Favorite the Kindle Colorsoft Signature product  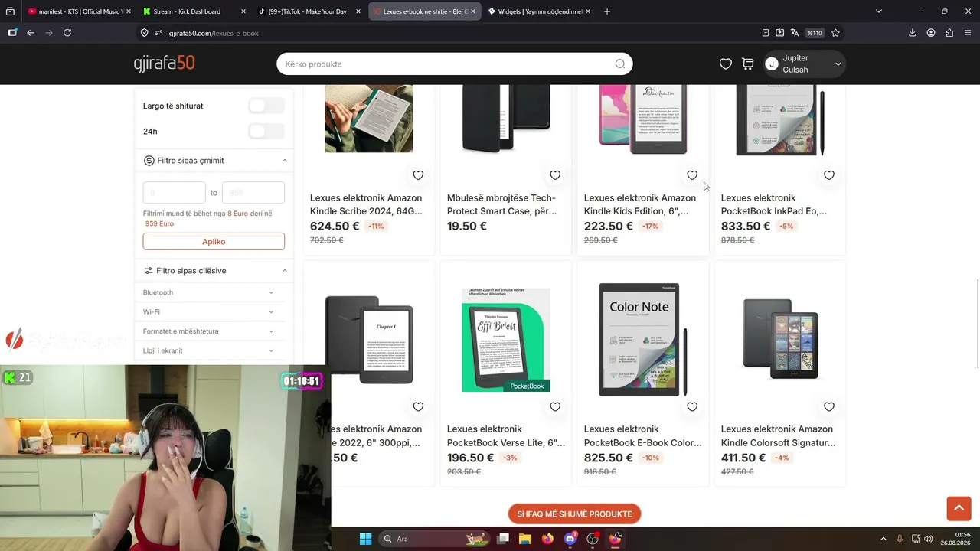pyautogui.click(x=829, y=407)
